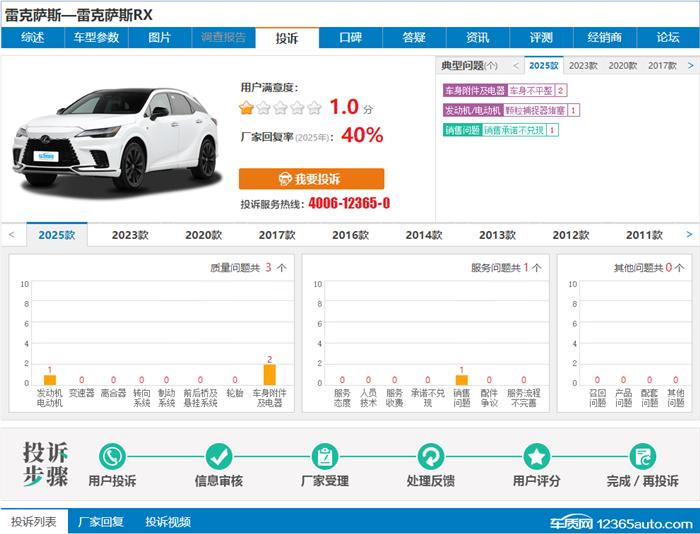Screen dimensions: 700x534
Task: Open the 车型参数 navigation tab
Action: 96,38
